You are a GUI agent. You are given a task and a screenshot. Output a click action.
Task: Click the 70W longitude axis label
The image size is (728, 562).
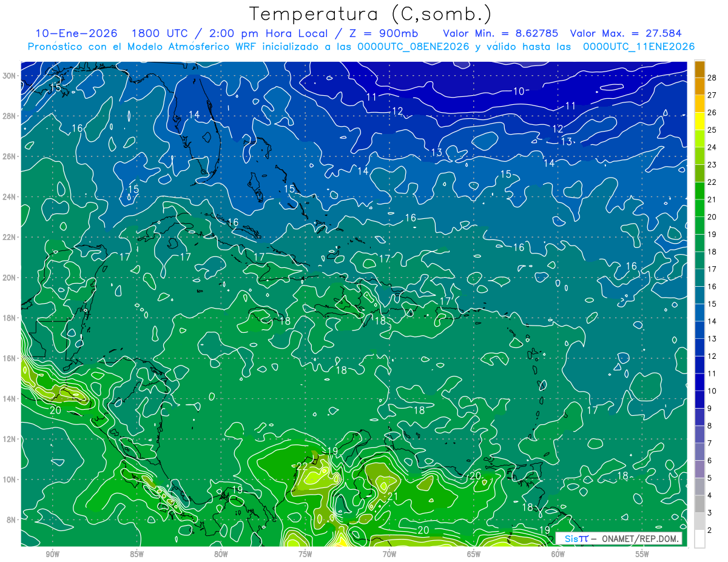pos(389,554)
